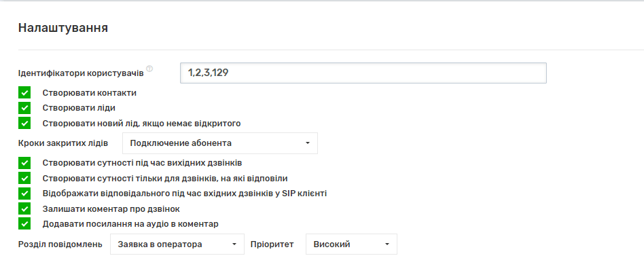Toggle the Створювати контакти checkbox

[x=24, y=93]
